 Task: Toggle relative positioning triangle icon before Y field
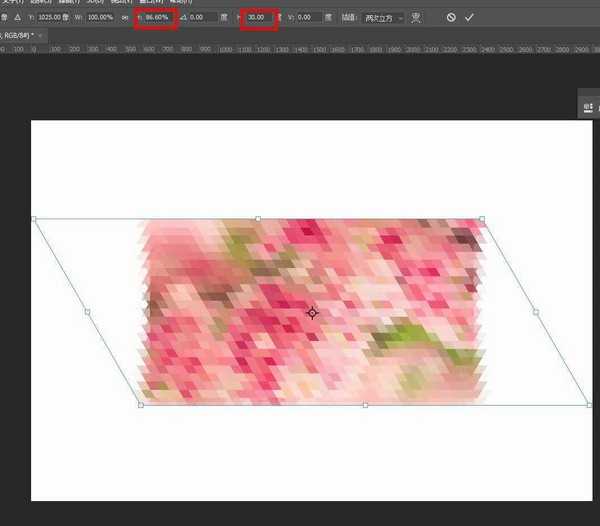coord(17,18)
